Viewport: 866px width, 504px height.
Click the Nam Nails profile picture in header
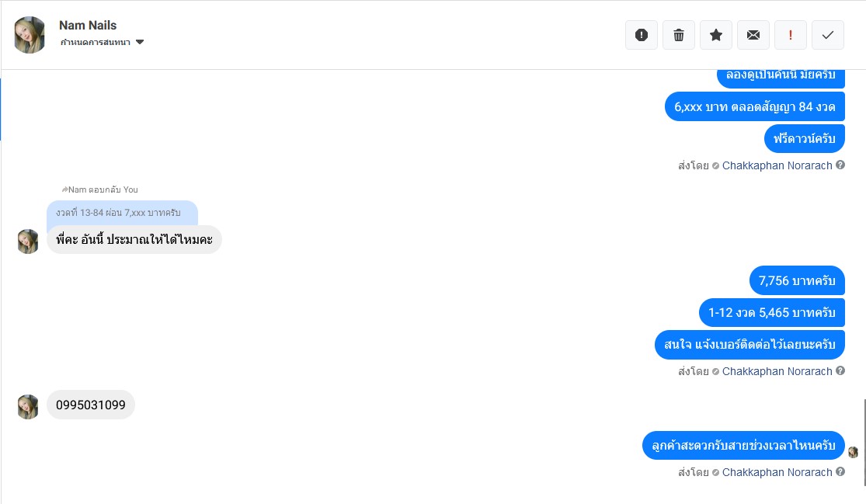pyautogui.click(x=30, y=35)
